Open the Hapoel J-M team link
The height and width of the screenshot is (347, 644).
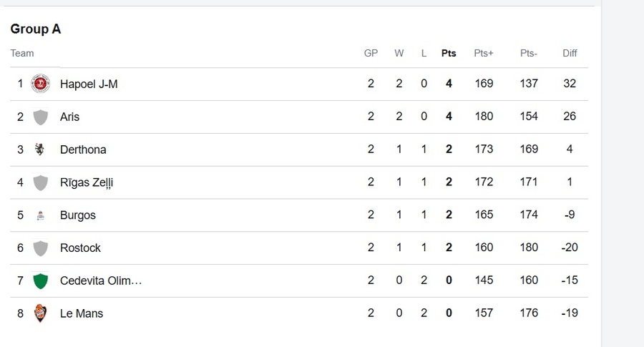[89, 84]
